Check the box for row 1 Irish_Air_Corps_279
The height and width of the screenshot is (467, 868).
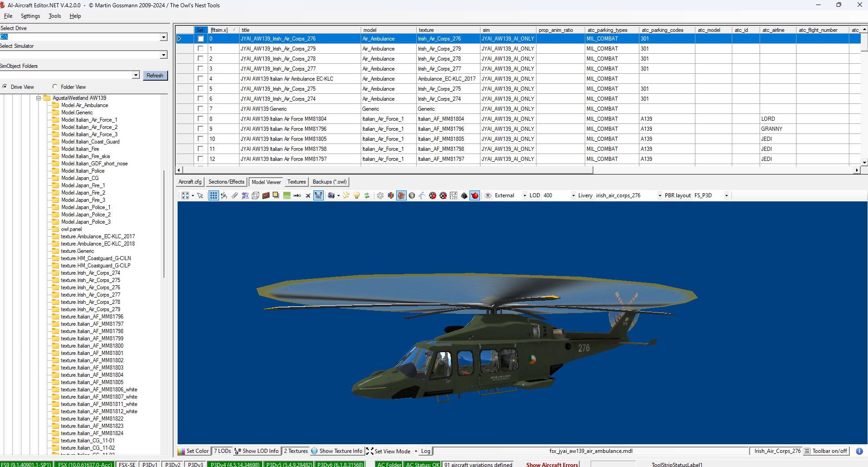point(200,49)
